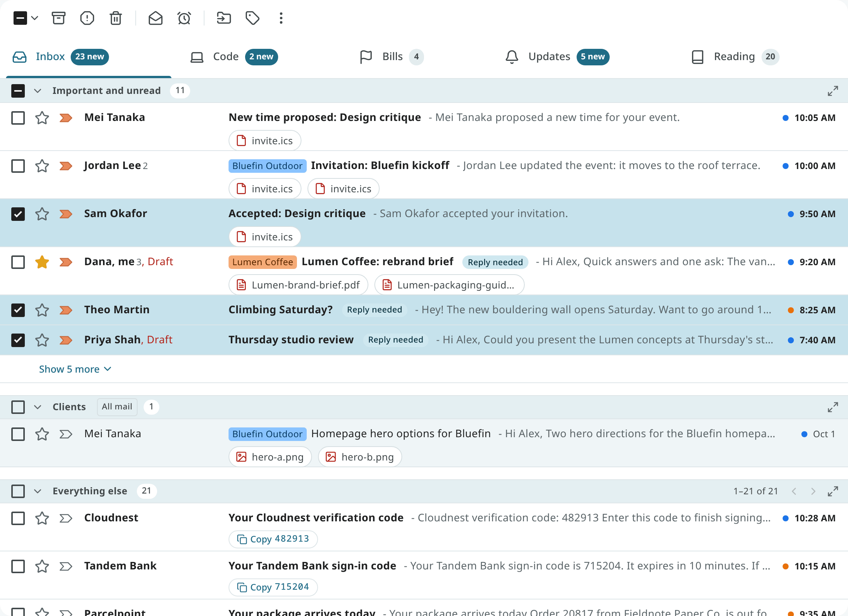This screenshot has width=848, height=616.
Task: Star the Mei Tanaka design critique email
Action: pos(42,118)
